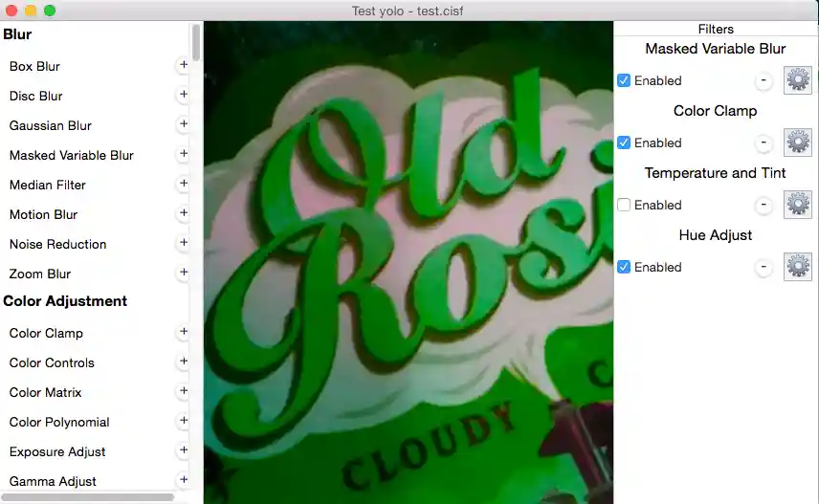Click the Old Rosie preview image
819x504 pixels.
pos(408,263)
